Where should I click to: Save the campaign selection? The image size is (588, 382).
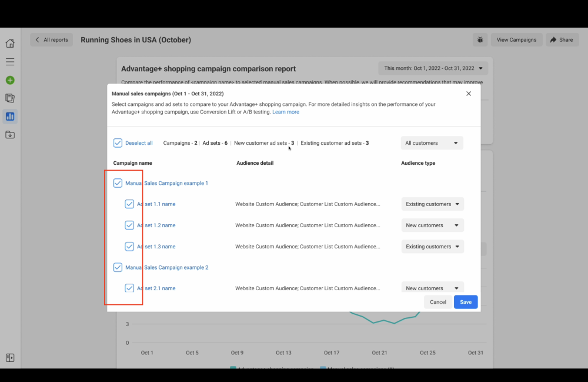point(465,302)
